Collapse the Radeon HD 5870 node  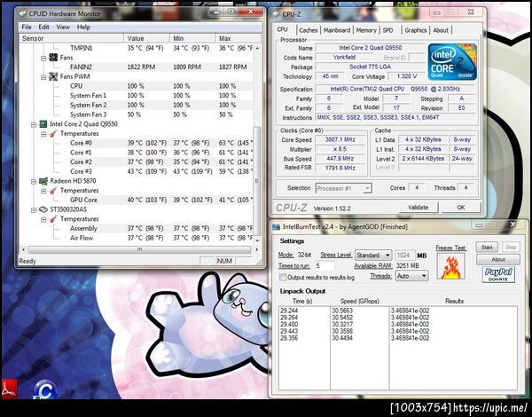pyautogui.click(x=34, y=182)
